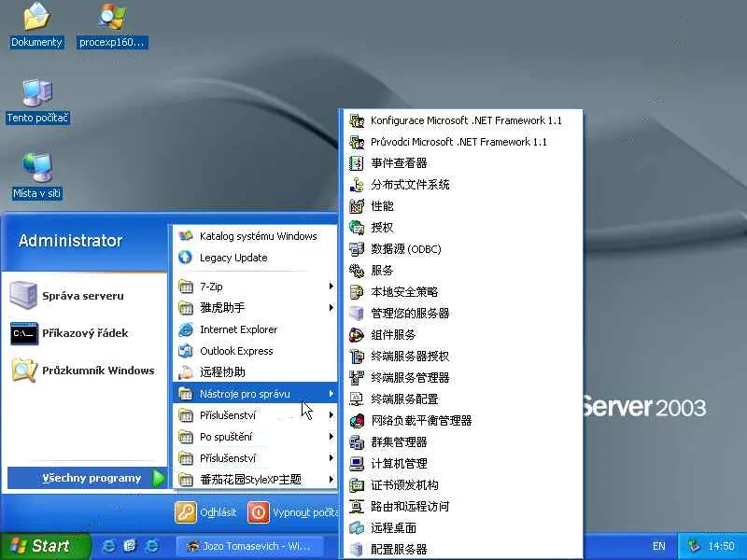Open the 计算机管理 icon
747x560 pixels.
click(357, 463)
